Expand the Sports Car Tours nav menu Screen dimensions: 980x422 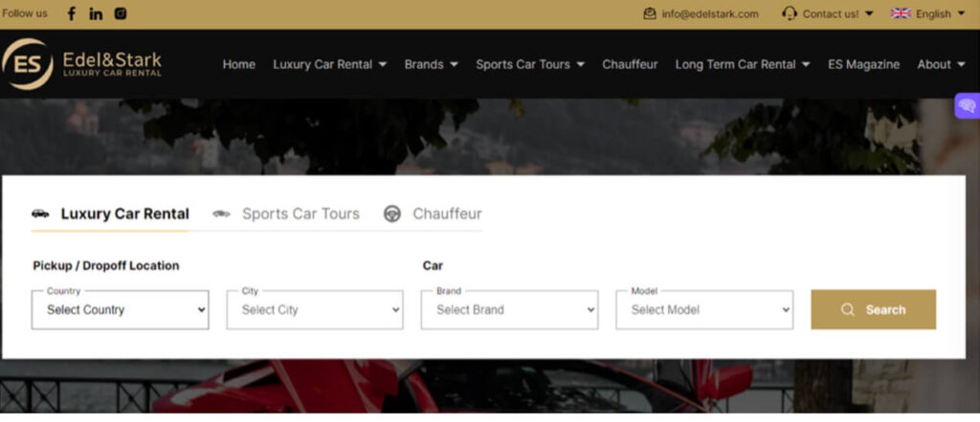(x=581, y=64)
